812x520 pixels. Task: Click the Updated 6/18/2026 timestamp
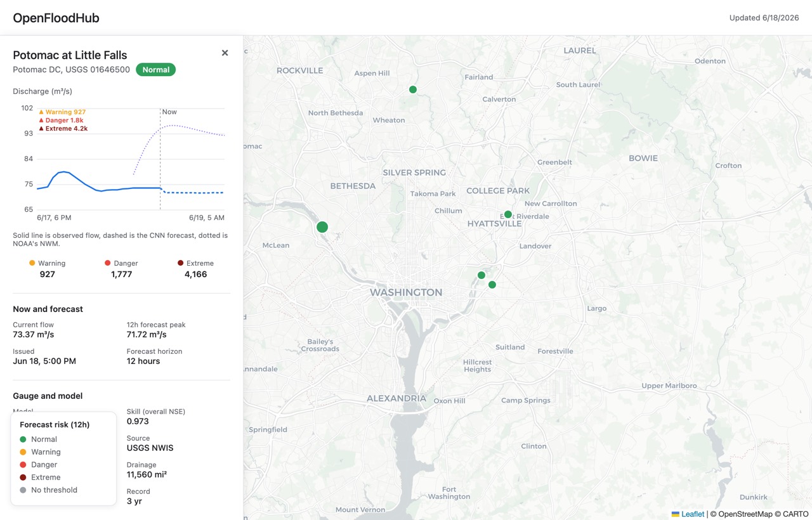click(764, 18)
